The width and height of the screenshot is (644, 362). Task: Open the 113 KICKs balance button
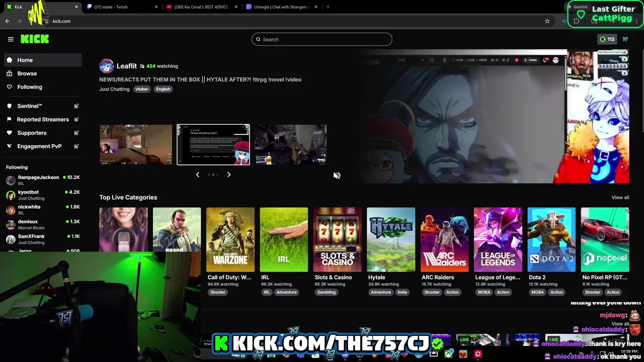tap(607, 39)
